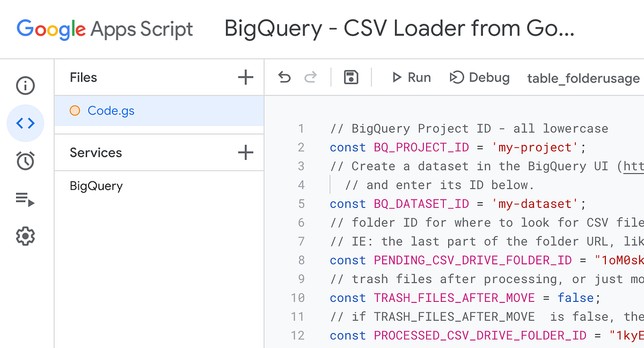Undo the last edit
This screenshot has height=348, width=644.
(284, 77)
